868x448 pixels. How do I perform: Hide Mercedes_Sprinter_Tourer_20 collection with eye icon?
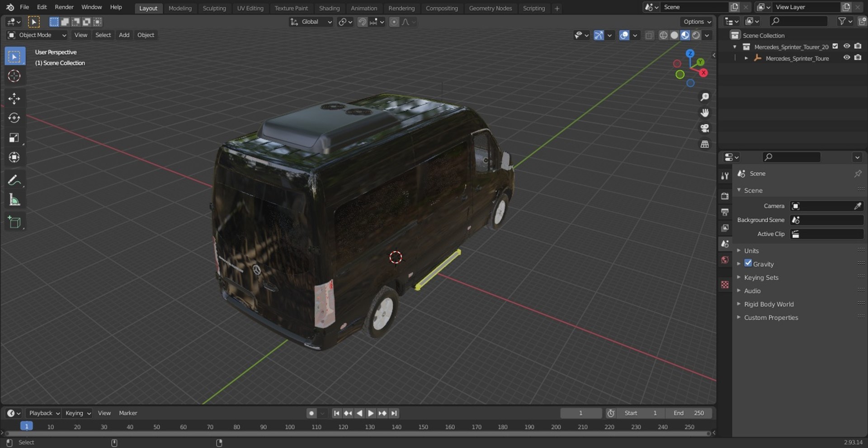(x=847, y=46)
